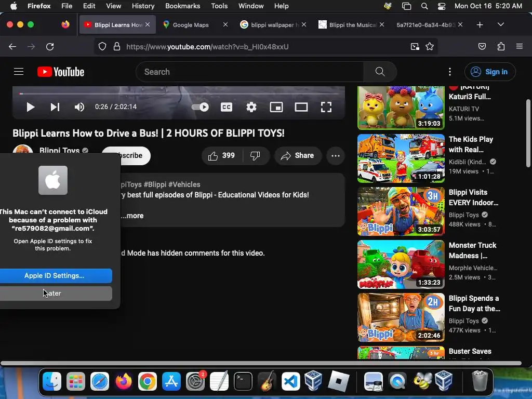Show site security lock info
This screenshot has width=532, height=399.
[117, 46]
